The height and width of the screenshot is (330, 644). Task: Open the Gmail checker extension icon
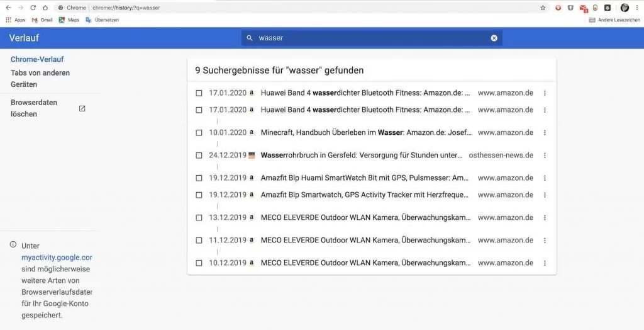coord(583,8)
